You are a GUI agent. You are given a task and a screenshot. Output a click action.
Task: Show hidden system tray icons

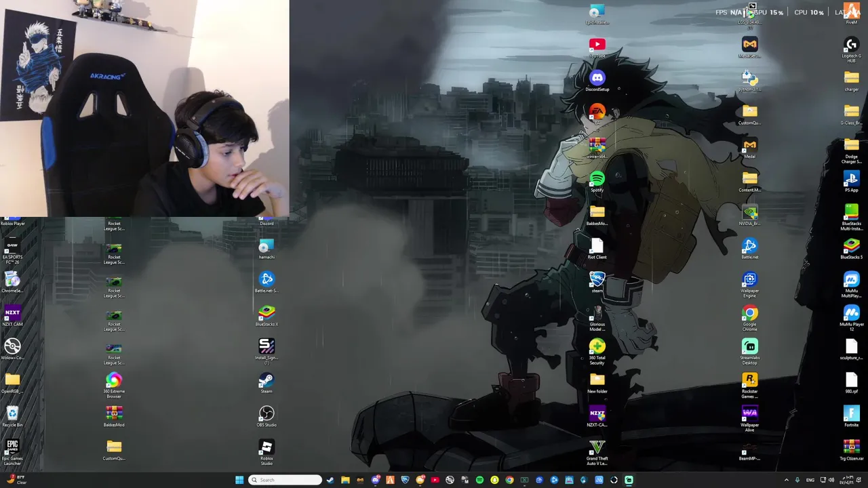787,480
